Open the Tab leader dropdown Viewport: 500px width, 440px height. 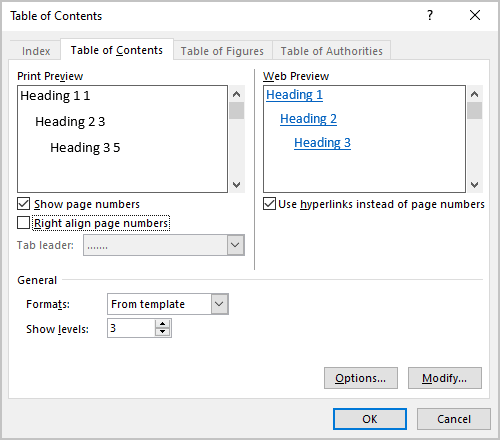pyautogui.click(x=235, y=245)
